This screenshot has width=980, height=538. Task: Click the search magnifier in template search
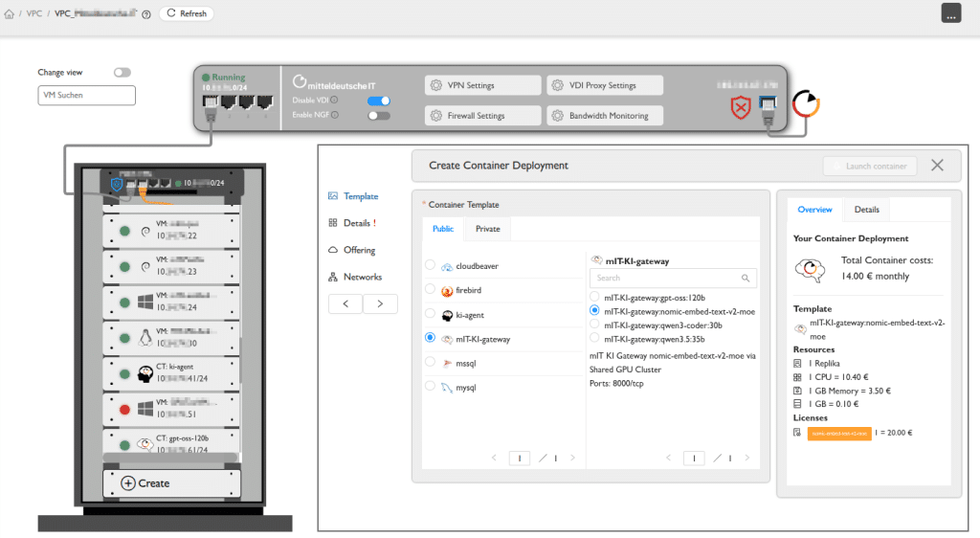point(745,279)
